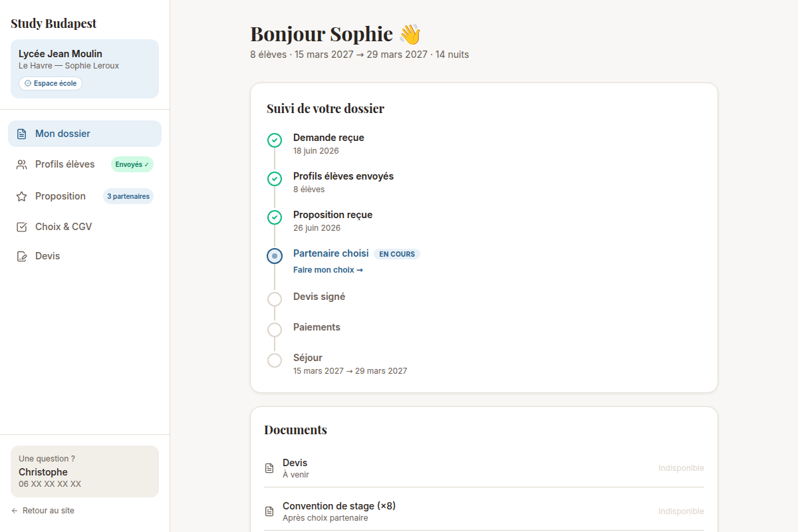Click the empty step circle for Devis signé

pyautogui.click(x=275, y=299)
